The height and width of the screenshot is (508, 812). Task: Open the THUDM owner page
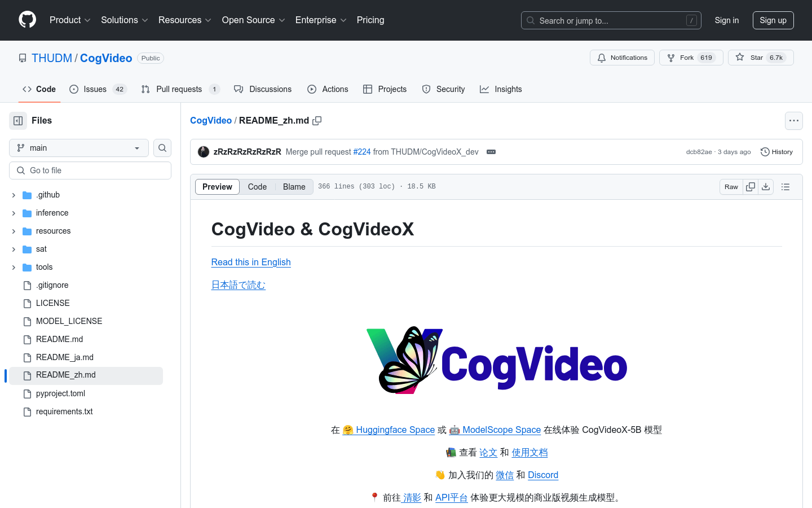[52, 58]
